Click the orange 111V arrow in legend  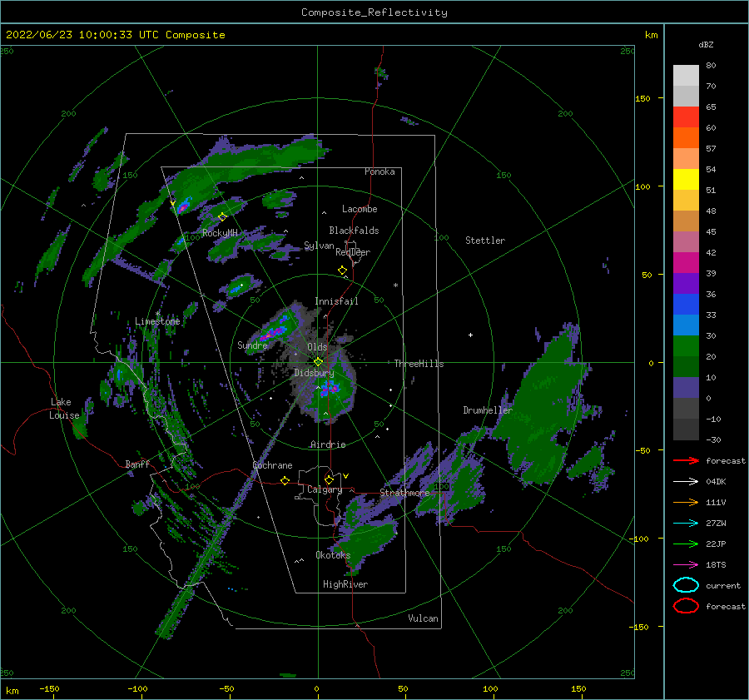tap(686, 502)
